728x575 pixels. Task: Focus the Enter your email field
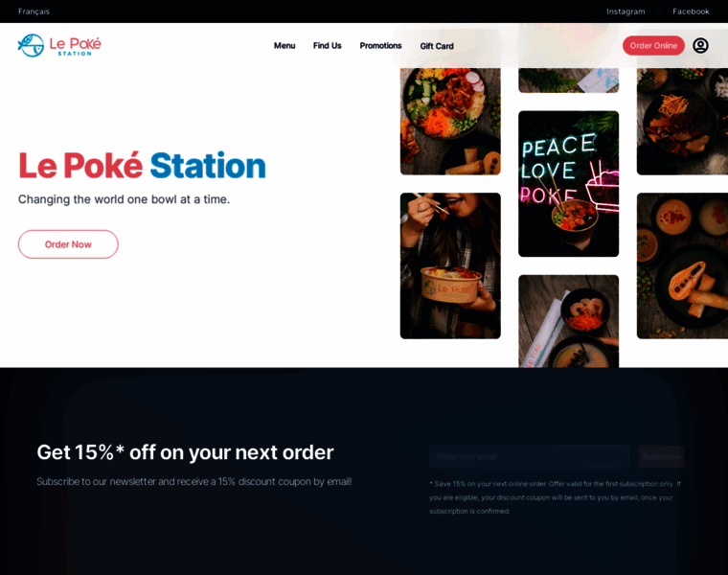click(530, 456)
